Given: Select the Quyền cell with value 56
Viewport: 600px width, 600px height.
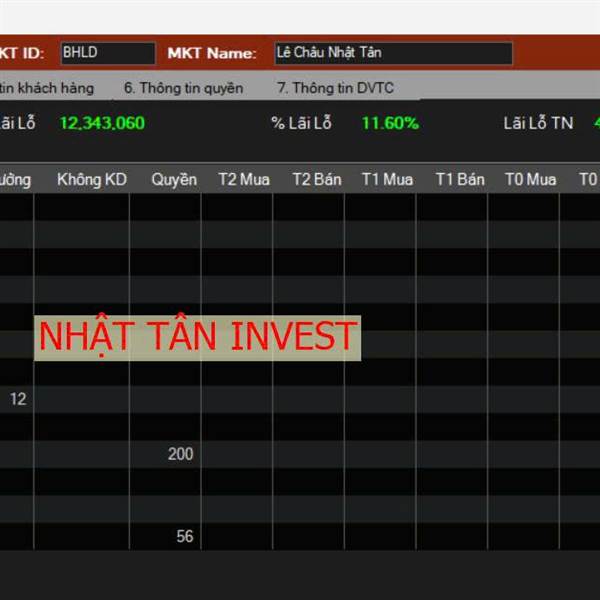Looking at the screenshot, I should click(x=165, y=536).
